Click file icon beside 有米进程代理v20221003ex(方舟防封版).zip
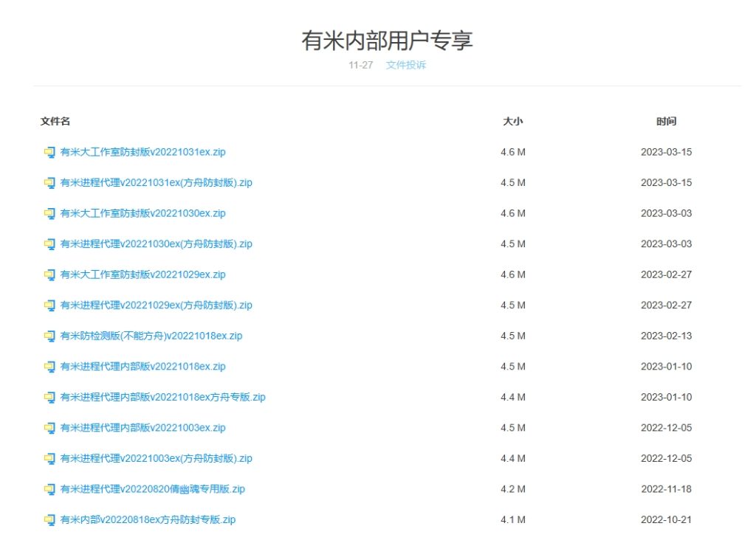756x543 pixels. point(49,459)
